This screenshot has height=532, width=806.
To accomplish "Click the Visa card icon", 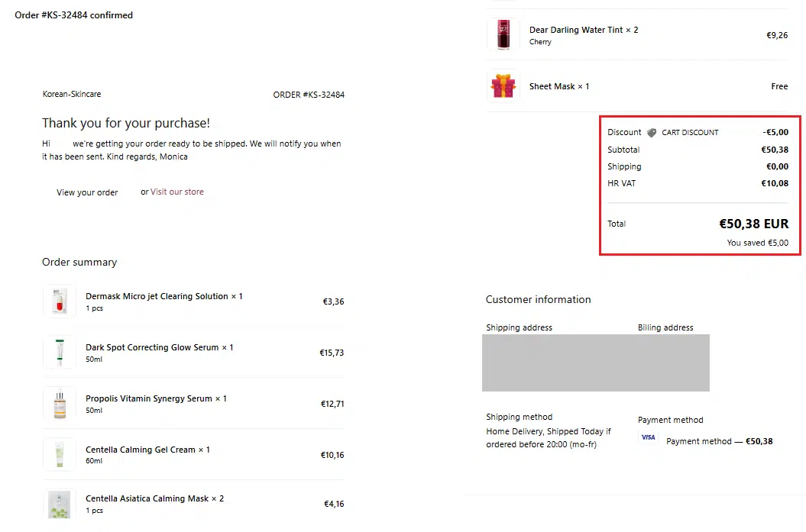I will (648, 438).
